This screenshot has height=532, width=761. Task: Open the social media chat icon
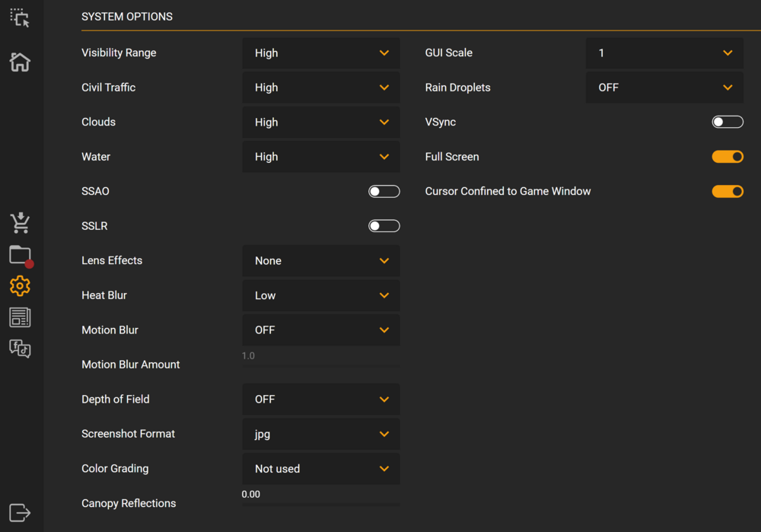coord(20,349)
